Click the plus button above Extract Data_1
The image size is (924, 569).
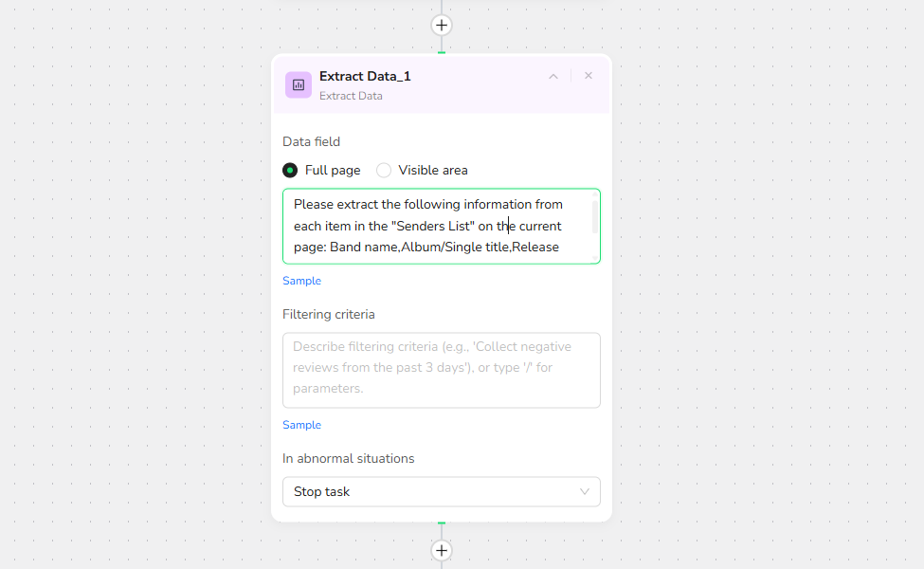coord(442,25)
